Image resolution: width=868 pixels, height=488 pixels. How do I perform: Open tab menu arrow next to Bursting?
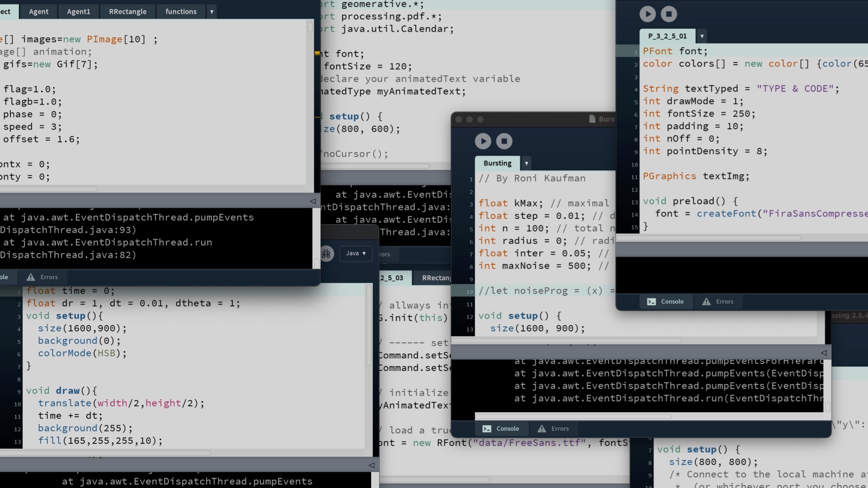click(526, 163)
